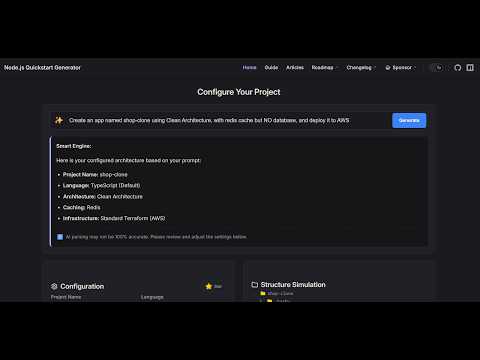Click the 'Project Name: shop-clone' line

point(95,174)
